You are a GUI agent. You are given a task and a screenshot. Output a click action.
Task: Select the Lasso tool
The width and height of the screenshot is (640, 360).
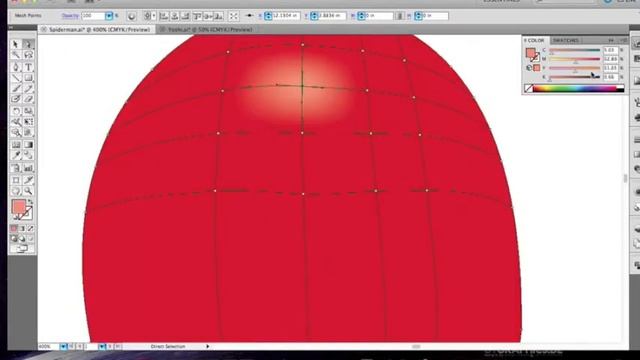(28, 55)
